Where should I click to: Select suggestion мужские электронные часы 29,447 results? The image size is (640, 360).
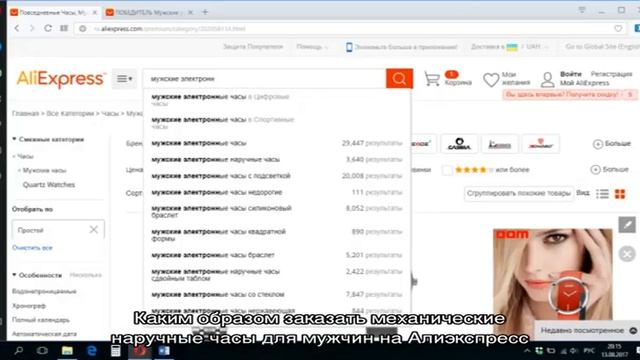(277, 143)
